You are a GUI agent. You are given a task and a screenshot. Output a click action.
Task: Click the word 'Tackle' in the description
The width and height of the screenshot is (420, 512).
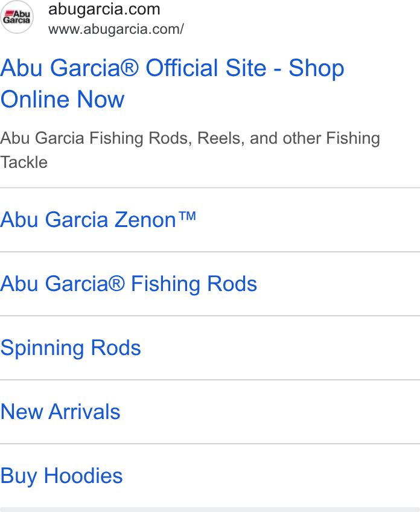[24, 162]
